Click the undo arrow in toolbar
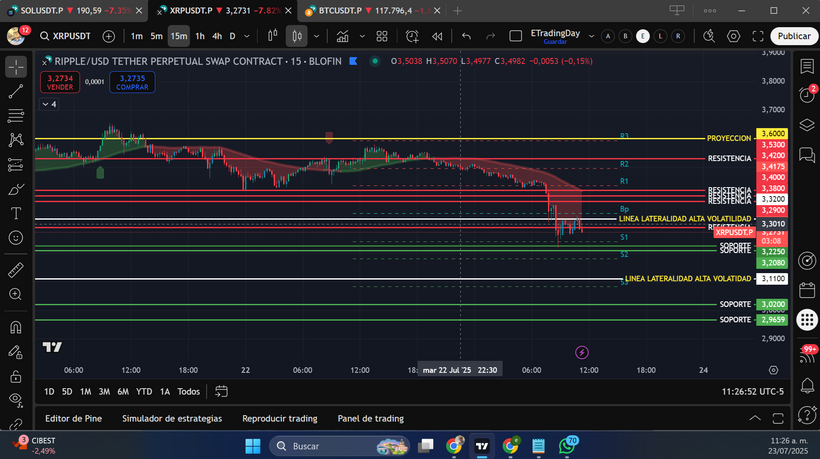Image resolution: width=820 pixels, height=459 pixels. [466, 36]
